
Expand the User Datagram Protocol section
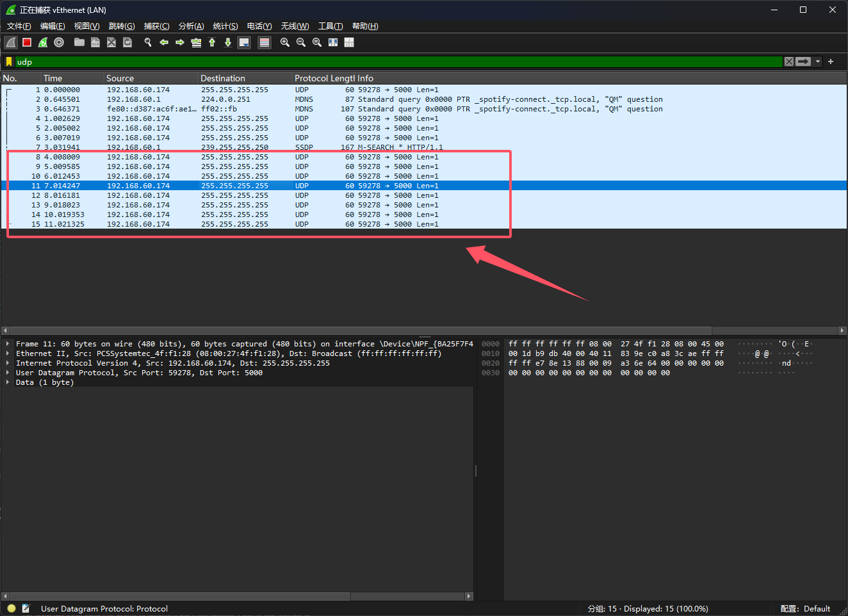click(x=8, y=373)
